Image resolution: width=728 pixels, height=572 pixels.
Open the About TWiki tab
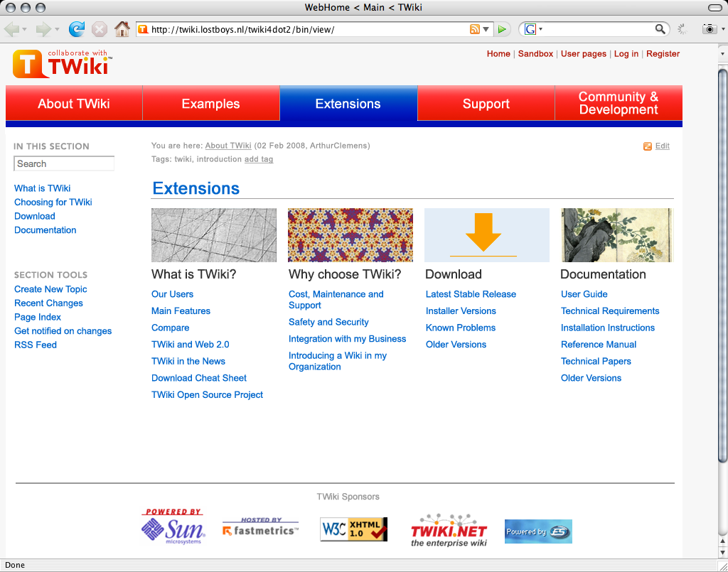(74, 104)
